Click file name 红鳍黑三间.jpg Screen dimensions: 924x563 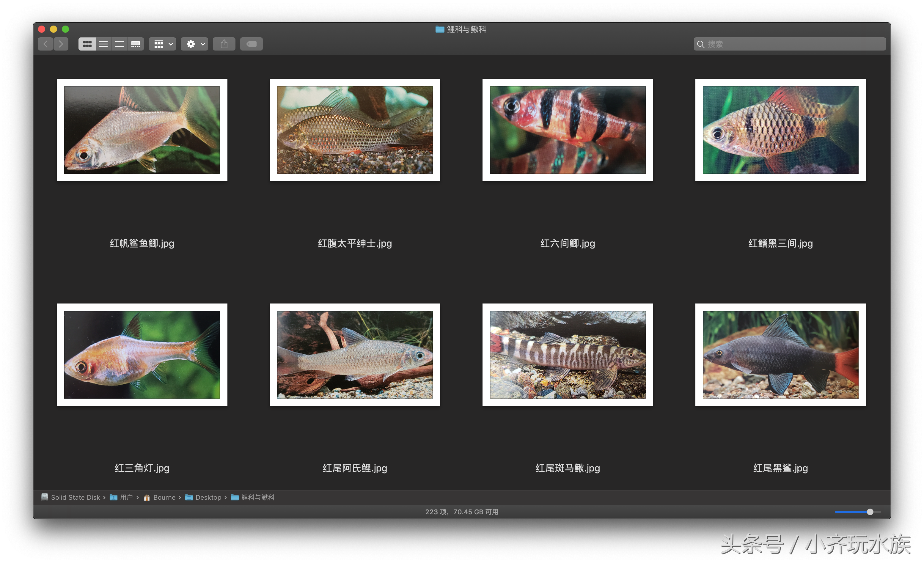(x=781, y=244)
